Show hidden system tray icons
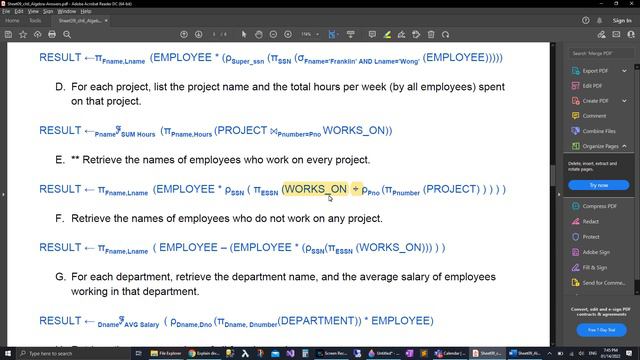Image resolution: width=640 pixels, height=360 pixels. tap(549, 353)
